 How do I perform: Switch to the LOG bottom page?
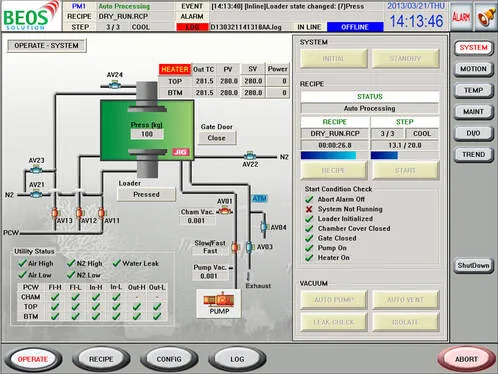(237, 359)
